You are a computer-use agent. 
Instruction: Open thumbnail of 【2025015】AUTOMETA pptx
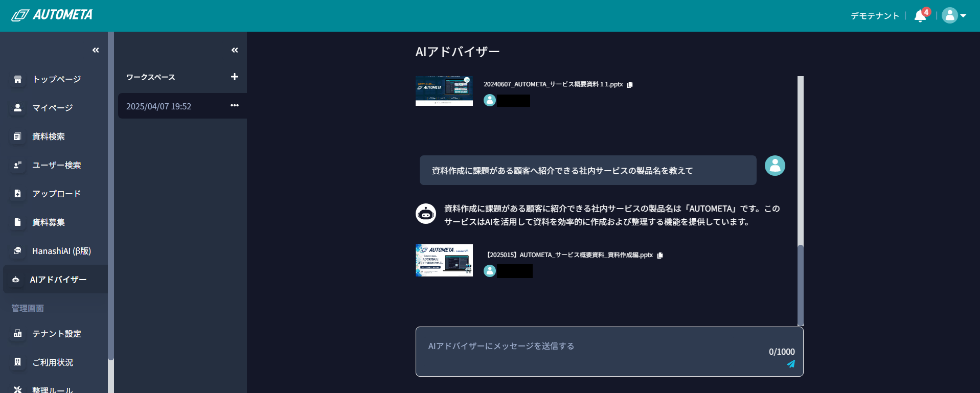tap(444, 261)
